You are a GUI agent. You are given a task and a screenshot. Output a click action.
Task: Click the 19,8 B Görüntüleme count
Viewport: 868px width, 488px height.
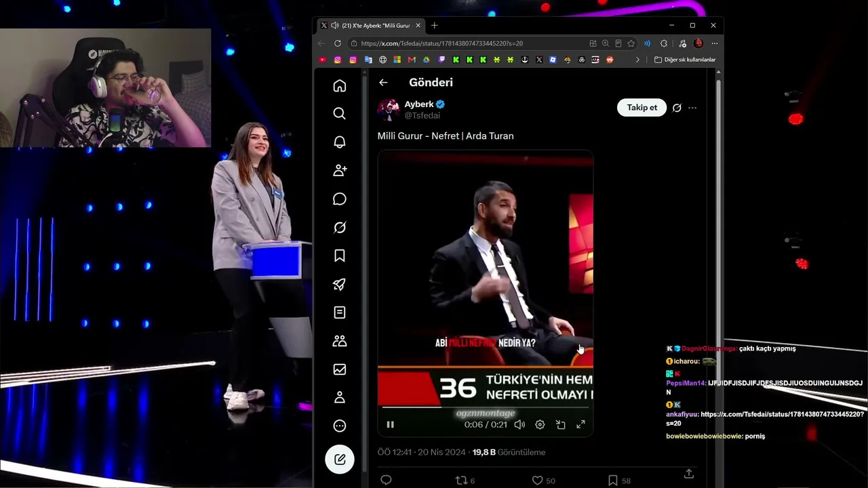point(509,452)
